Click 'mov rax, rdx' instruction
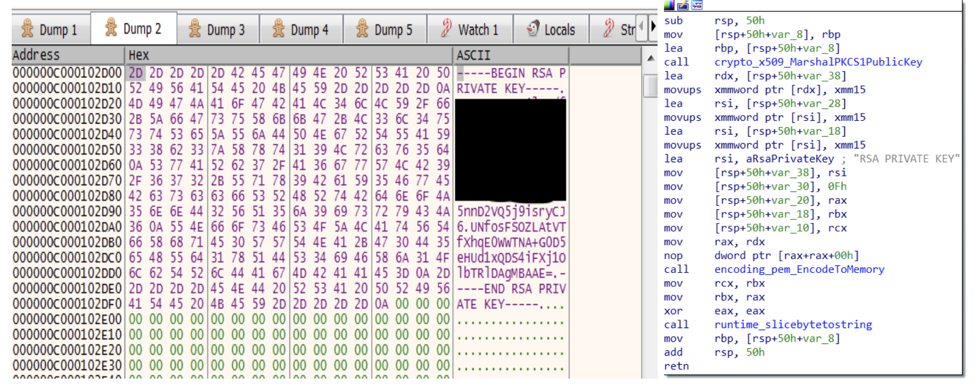The image size is (980, 388). (714, 242)
